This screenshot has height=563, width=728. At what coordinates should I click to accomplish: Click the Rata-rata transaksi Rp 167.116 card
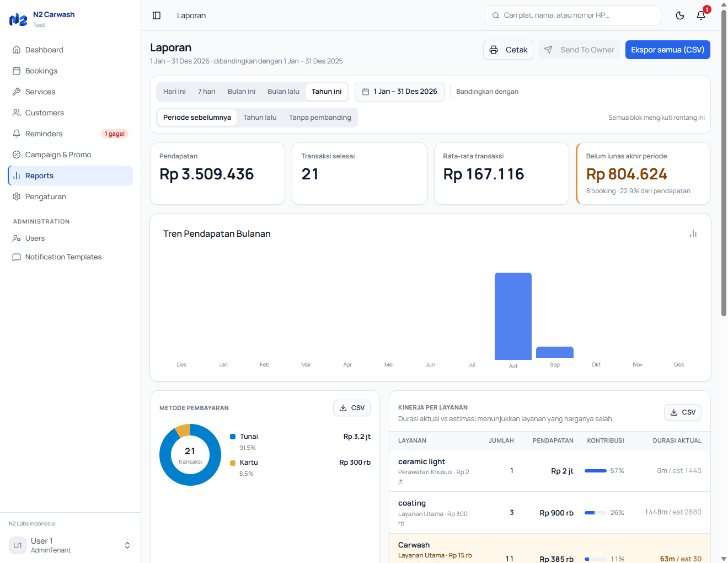501,173
